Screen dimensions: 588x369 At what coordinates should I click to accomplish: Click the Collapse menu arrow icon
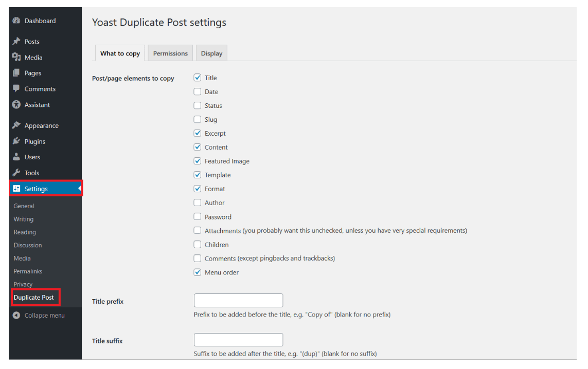coord(16,315)
